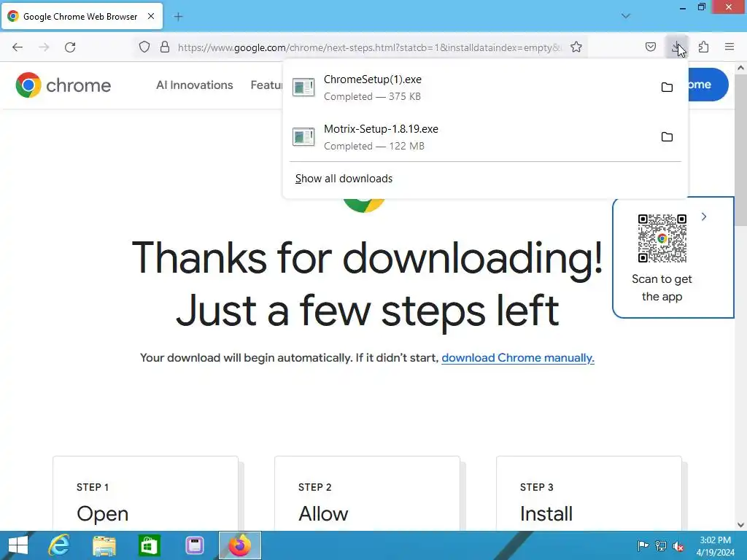Click Firefox icon in taskbar
The width and height of the screenshot is (747, 560).
point(239,545)
